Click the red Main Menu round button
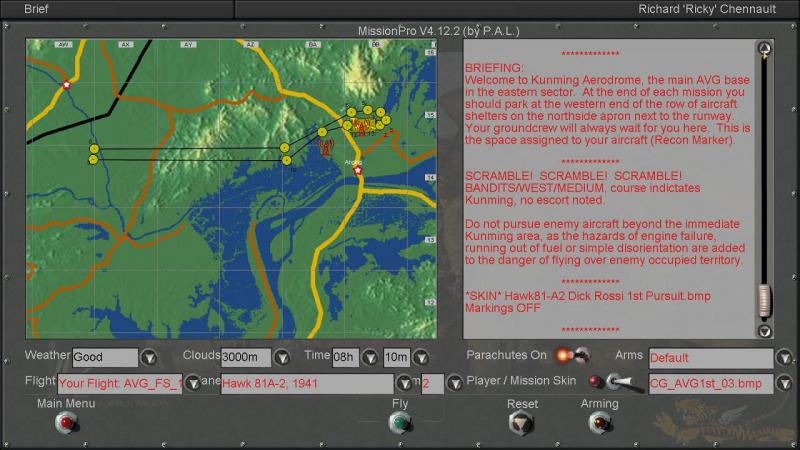 tap(66, 422)
